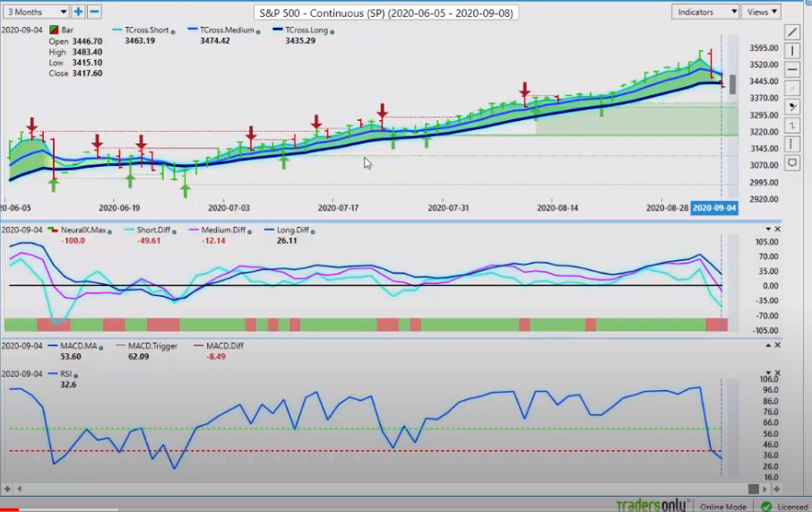Screen dimensions: 812x512
Task: Click the Close value 3417.60
Action: click(87, 74)
